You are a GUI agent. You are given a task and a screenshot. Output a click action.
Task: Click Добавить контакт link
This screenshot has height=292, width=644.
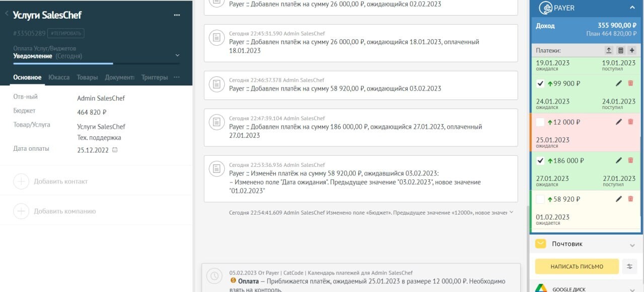coord(61,181)
